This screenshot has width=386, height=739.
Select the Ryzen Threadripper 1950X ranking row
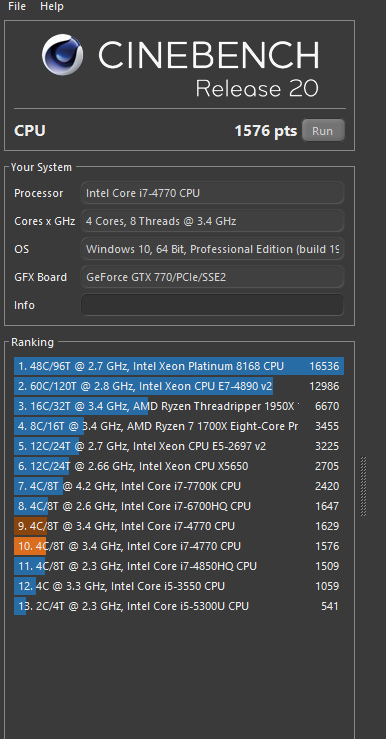179,406
